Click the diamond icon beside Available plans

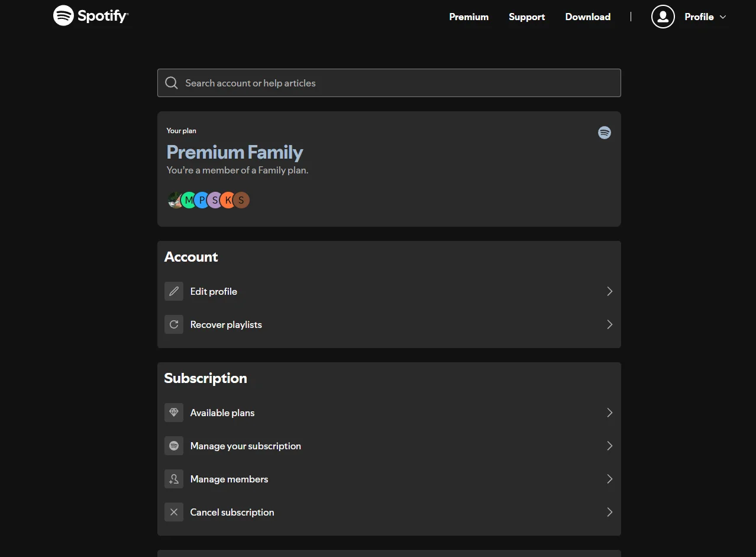tap(174, 413)
